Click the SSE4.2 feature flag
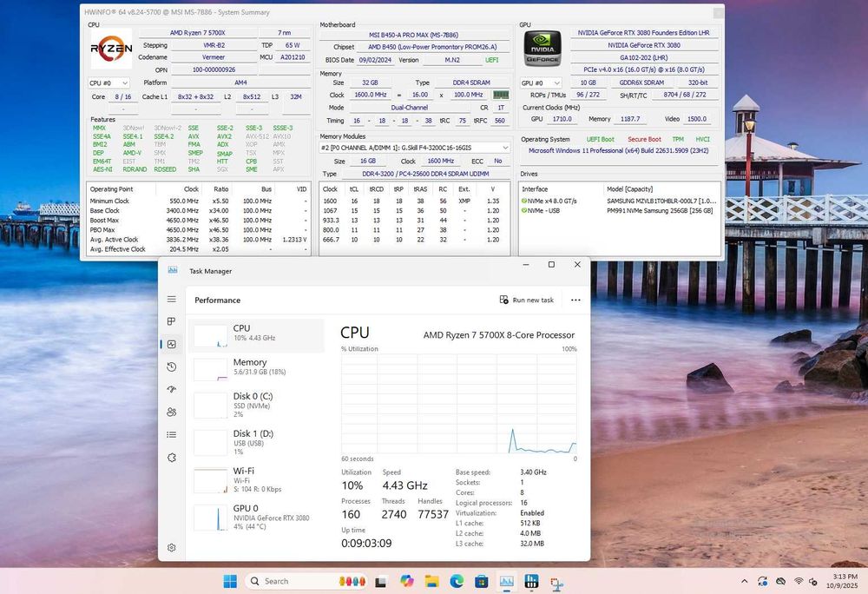 [x=163, y=136]
